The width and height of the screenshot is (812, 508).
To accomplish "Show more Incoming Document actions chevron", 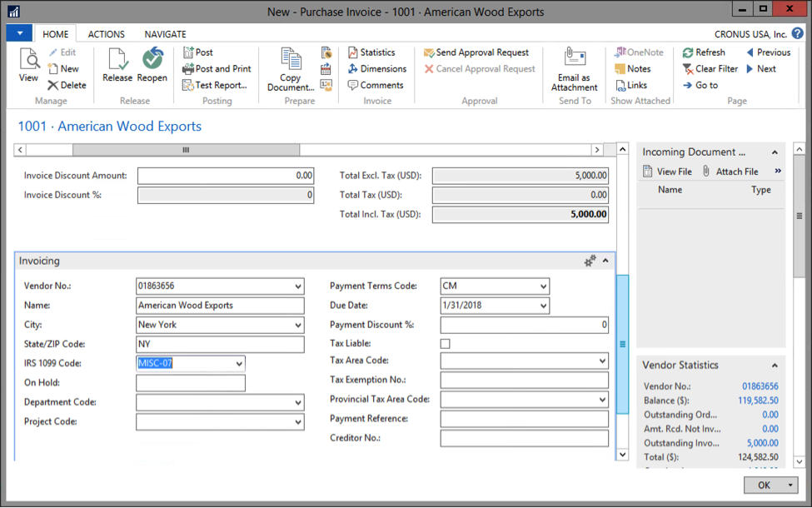I will coord(777,171).
